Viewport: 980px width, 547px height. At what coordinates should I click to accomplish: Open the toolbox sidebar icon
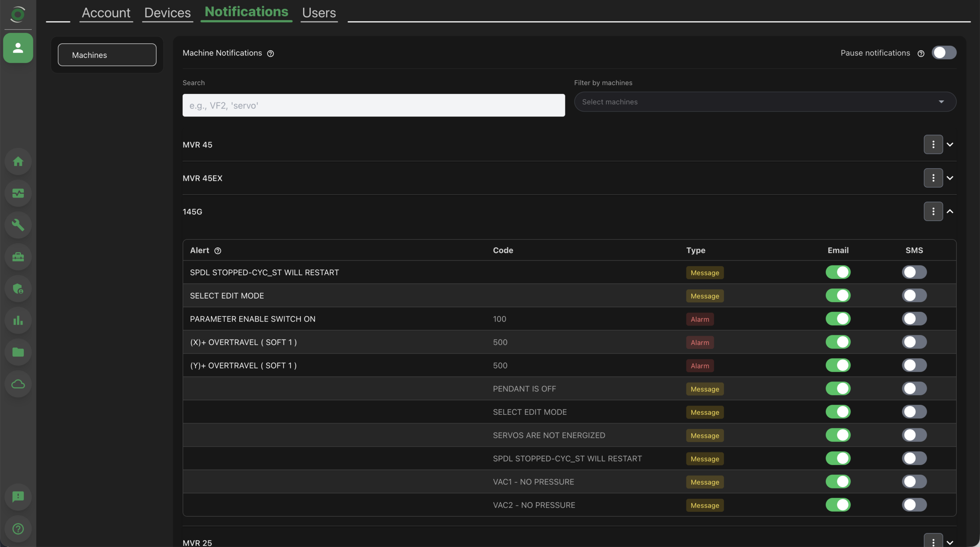[x=18, y=257]
